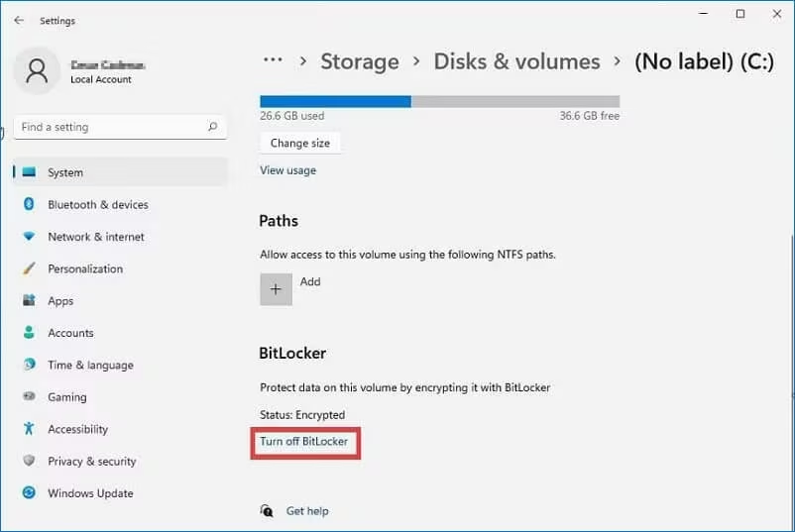Click the Gaming controller icon
This screenshot has height=532, width=795.
tap(29, 396)
